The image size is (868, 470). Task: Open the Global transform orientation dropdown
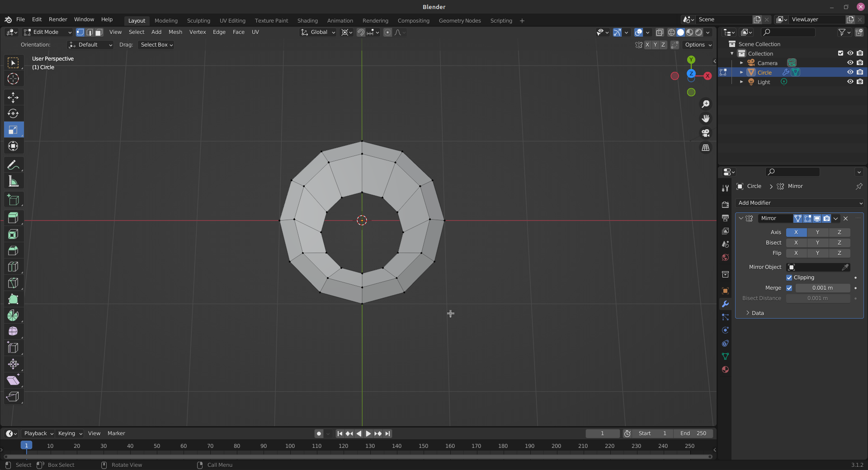[x=318, y=32]
